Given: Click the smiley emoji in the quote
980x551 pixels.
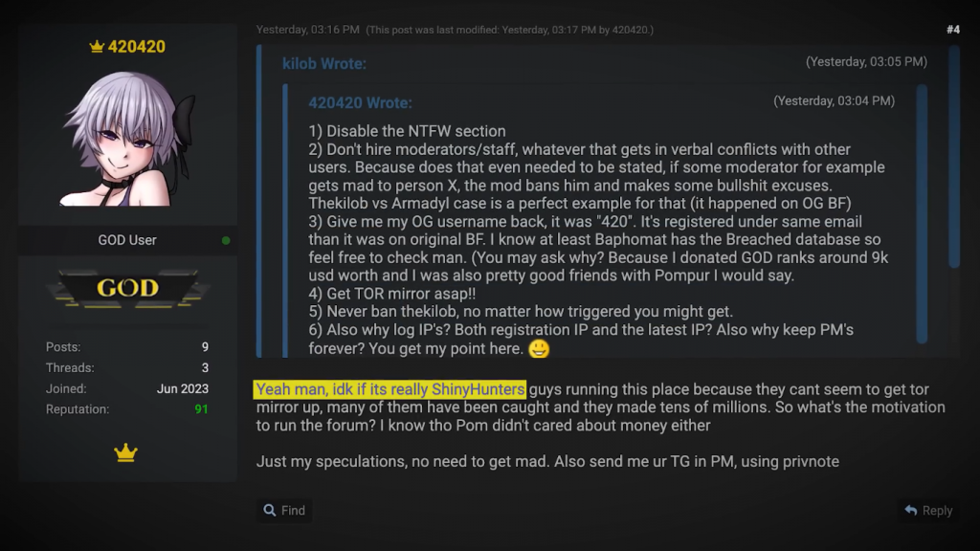Looking at the screenshot, I should [539, 348].
